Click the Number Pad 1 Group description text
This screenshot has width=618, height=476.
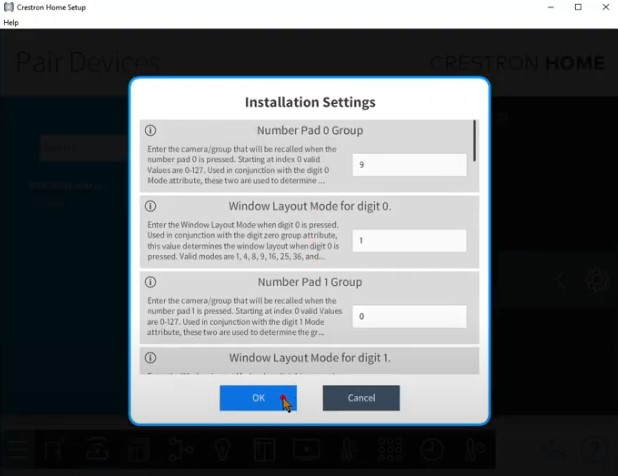coord(244,316)
